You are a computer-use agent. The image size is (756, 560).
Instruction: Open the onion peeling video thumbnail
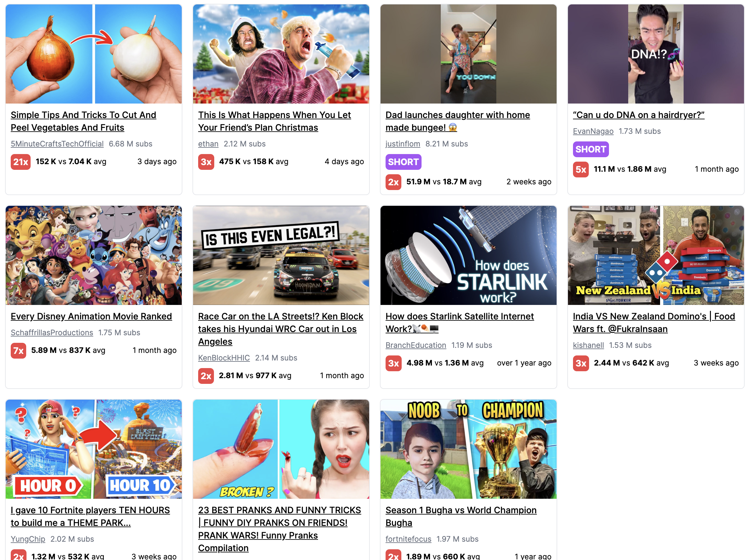coord(93,54)
